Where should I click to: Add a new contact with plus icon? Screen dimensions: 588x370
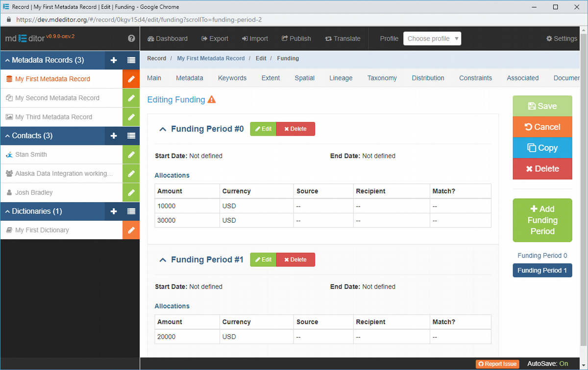coord(114,136)
